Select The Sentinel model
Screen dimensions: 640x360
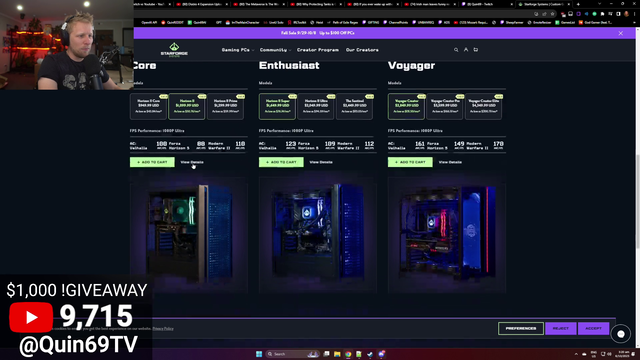354,106
